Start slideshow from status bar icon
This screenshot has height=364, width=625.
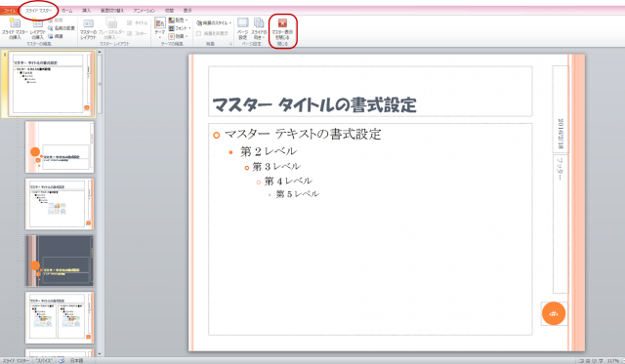pos(601,360)
